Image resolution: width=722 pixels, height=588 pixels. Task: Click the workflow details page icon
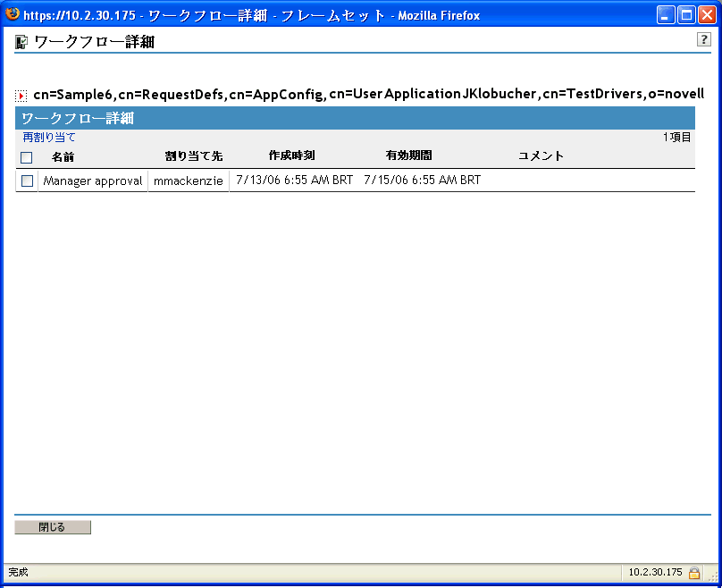(x=21, y=42)
